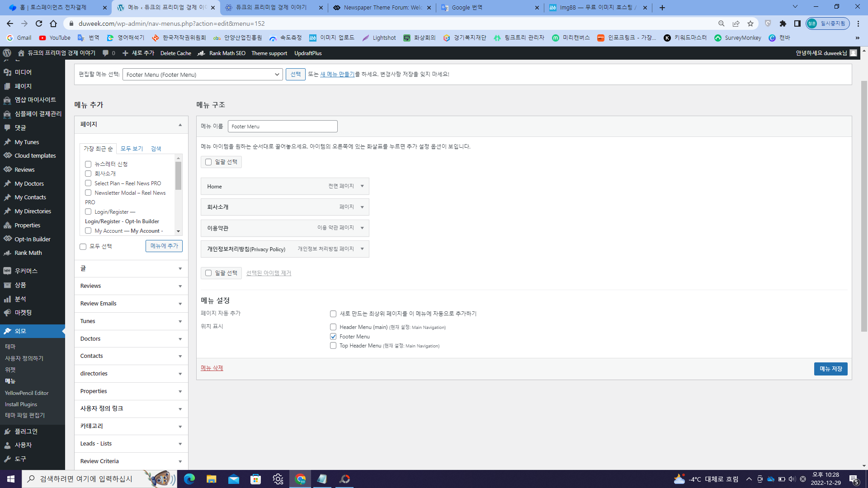This screenshot has height=488, width=868.
Task: Check Top Header Menu location
Action: (333, 346)
